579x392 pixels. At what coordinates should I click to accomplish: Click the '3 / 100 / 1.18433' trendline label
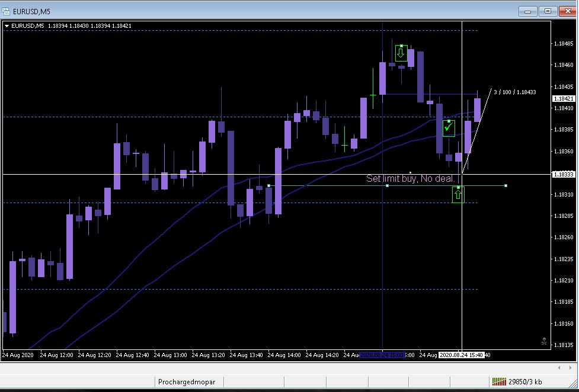tap(515, 92)
